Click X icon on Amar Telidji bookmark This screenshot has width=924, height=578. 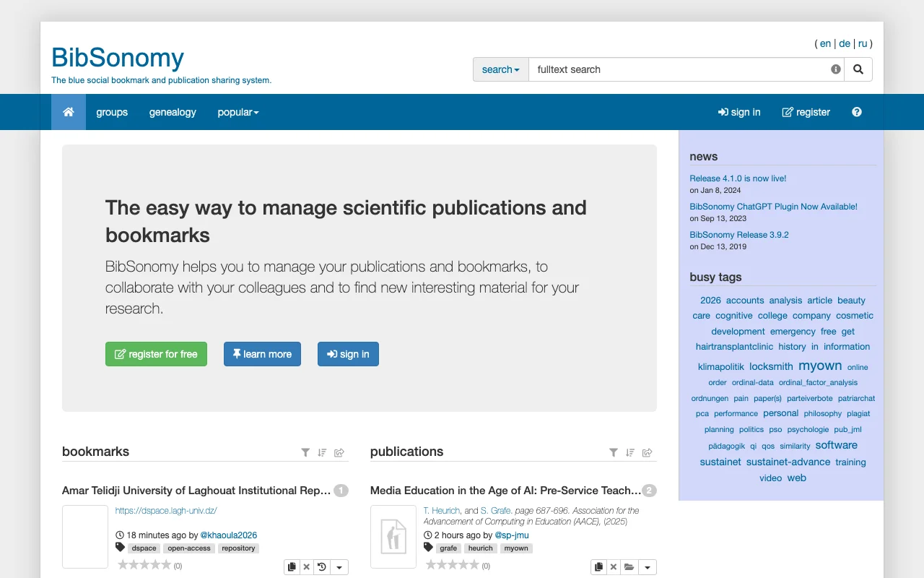click(x=306, y=567)
